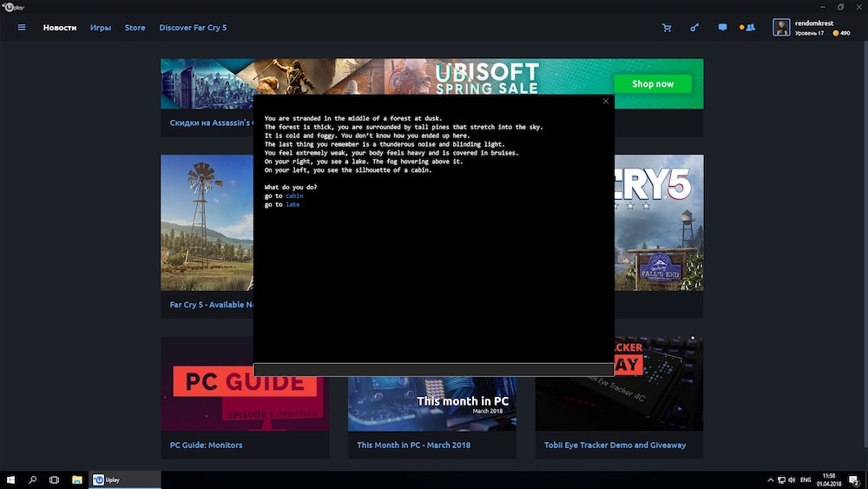Viewport: 868px width, 489px height.
Task: Open This Month in PC - March 2018 link
Action: tap(413, 445)
